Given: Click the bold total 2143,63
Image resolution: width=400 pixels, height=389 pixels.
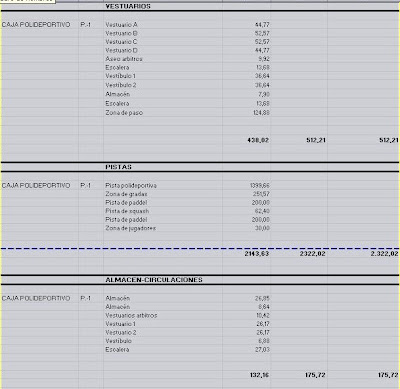Looking at the screenshot, I should 257,254.
